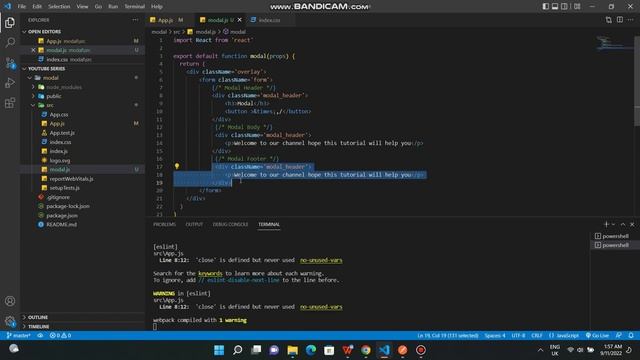Close the terminal panel

(632, 224)
